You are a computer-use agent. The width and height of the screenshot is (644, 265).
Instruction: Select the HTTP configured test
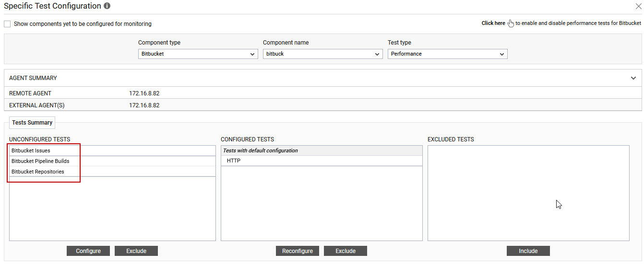(x=322, y=161)
